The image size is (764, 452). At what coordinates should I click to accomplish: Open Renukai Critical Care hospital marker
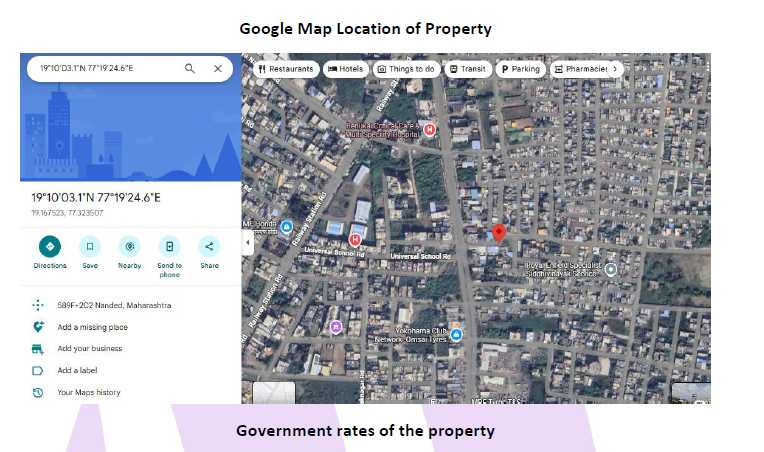click(429, 130)
